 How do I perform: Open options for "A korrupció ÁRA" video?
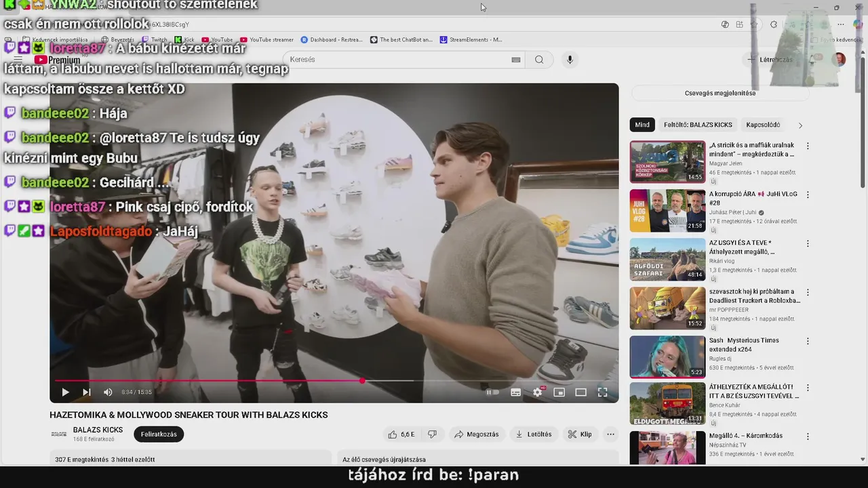tap(808, 195)
